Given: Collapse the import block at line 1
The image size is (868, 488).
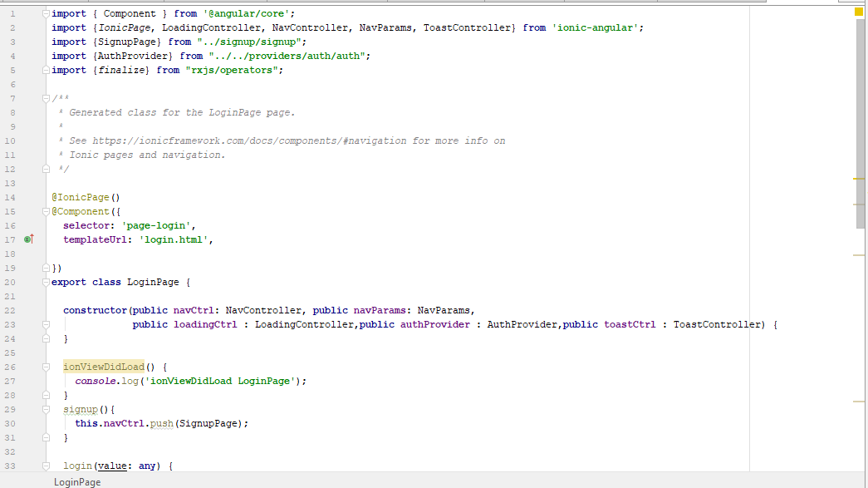Looking at the screenshot, I should [x=45, y=13].
